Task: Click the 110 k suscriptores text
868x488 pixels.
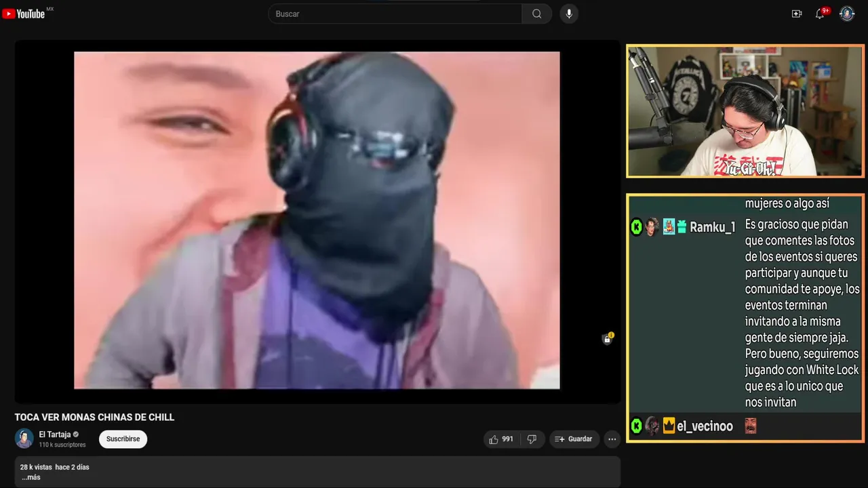Action: point(62,445)
